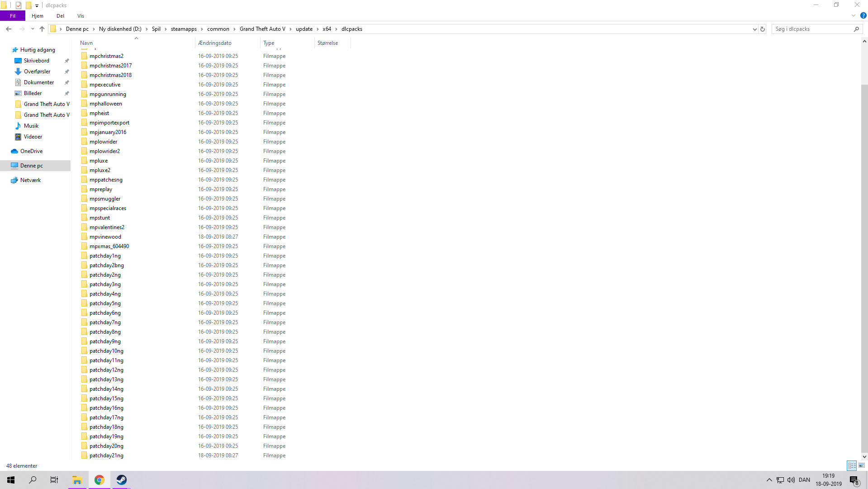Open the File Explorer taskbar icon

pyautogui.click(x=77, y=480)
